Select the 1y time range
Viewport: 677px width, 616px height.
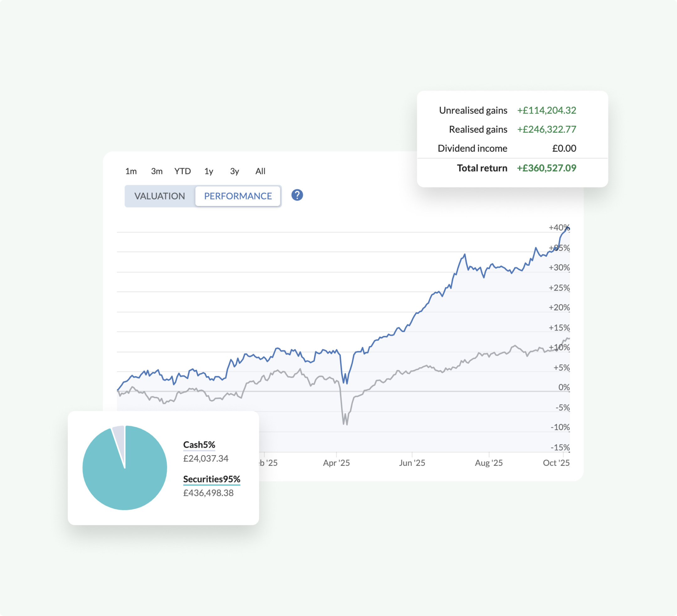[208, 171]
